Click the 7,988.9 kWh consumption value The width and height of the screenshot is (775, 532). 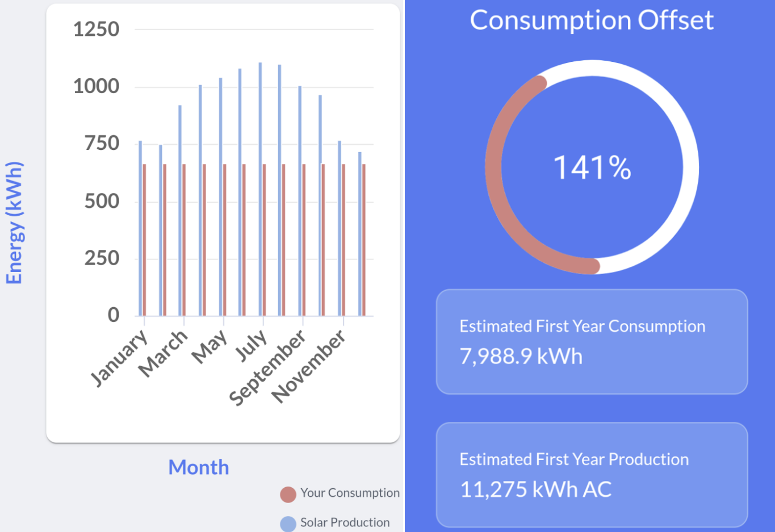click(x=521, y=357)
